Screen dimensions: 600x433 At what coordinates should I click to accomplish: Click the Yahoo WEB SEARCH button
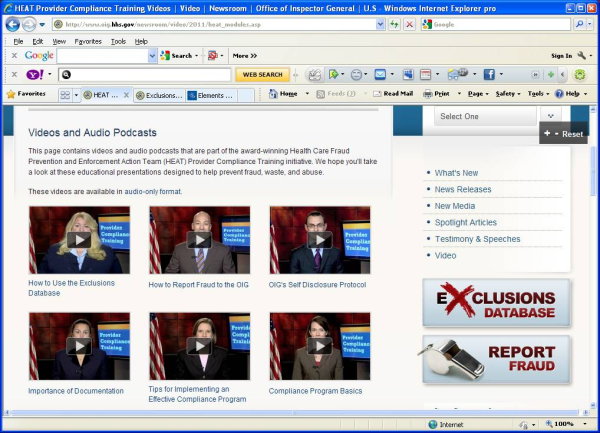(263, 74)
